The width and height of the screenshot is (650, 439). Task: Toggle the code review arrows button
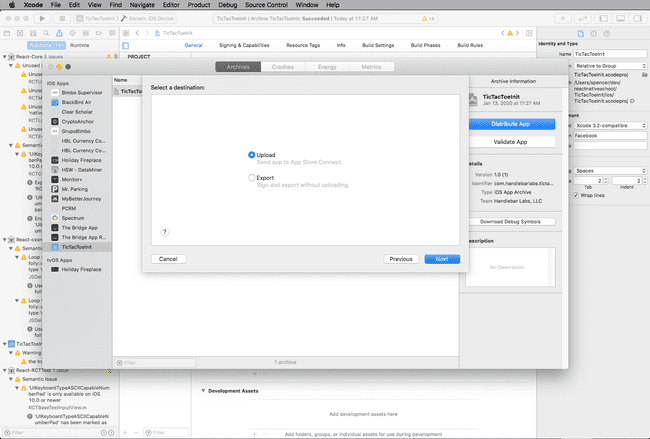pyautogui.click(x=583, y=18)
